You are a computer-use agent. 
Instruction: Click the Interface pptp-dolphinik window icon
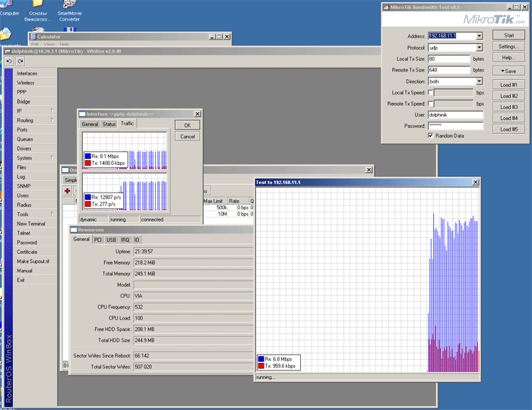point(82,114)
